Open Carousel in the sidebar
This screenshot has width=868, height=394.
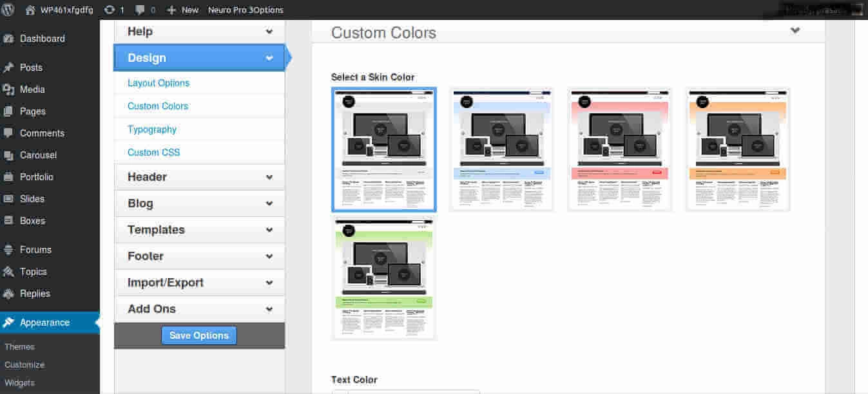[x=38, y=155]
